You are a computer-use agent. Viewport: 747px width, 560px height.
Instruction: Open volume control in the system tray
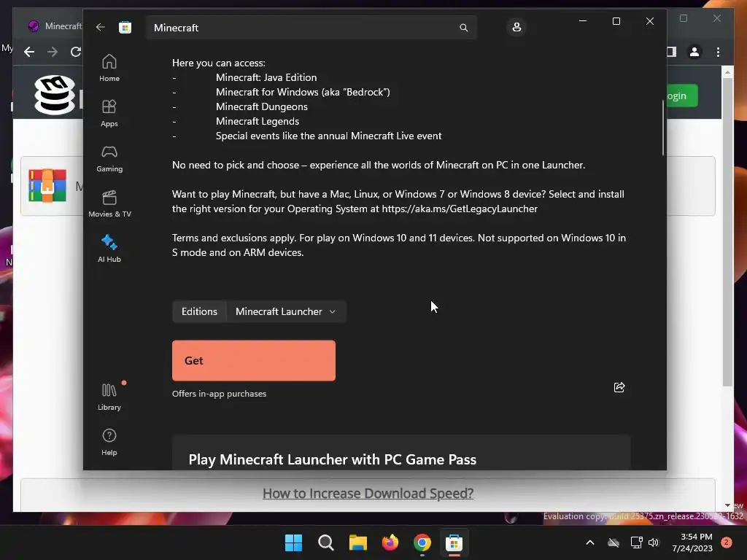tap(654, 542)
